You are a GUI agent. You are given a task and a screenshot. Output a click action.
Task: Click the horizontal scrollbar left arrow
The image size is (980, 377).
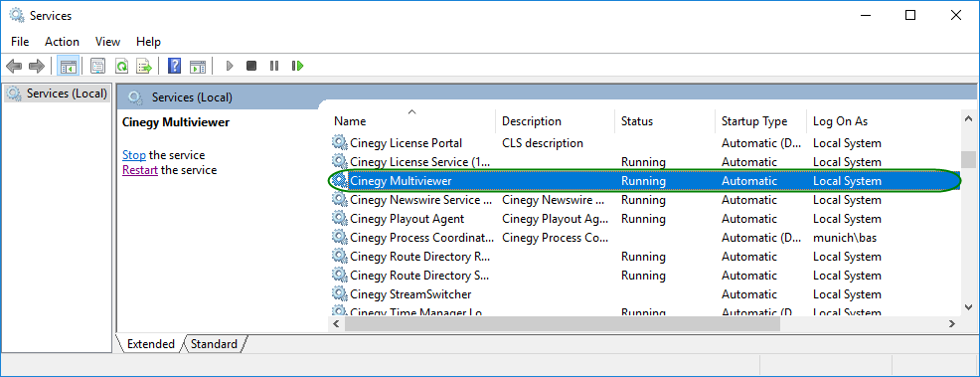[x=336, y=324]
